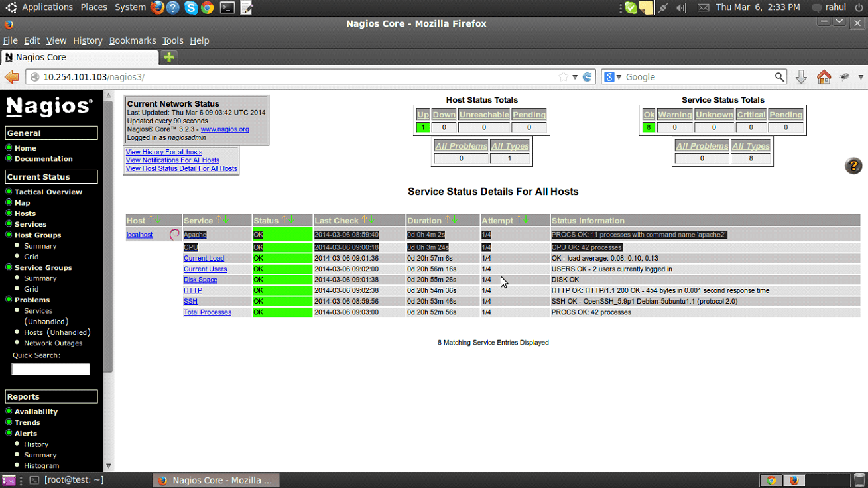Open the Services link under Current Status
Screen dimensions: 868x488
click(x=31, y=224)
